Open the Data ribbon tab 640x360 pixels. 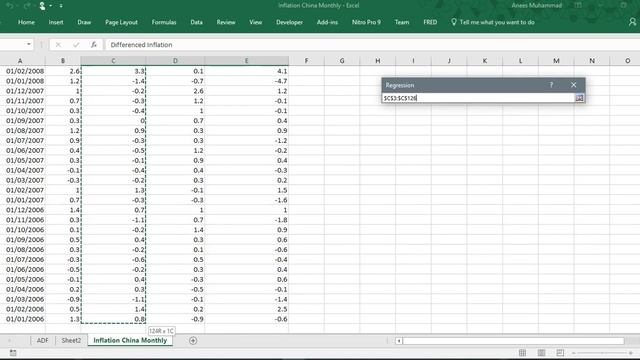point(196,22)
